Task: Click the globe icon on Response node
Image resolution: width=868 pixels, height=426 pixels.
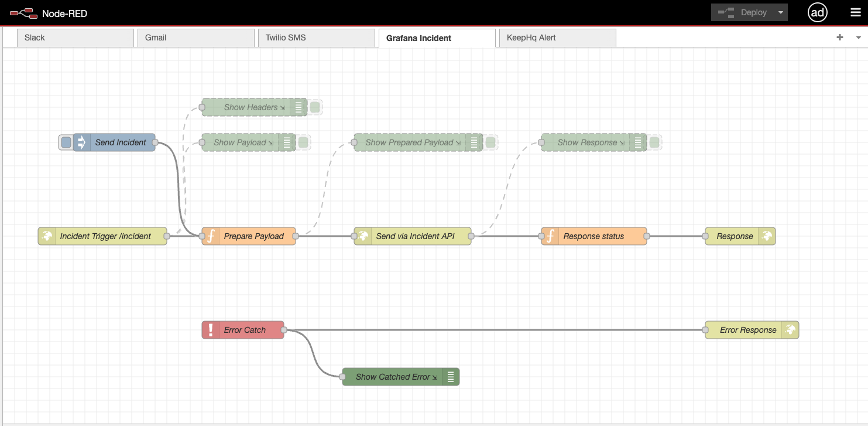Action: coord(767,236)
